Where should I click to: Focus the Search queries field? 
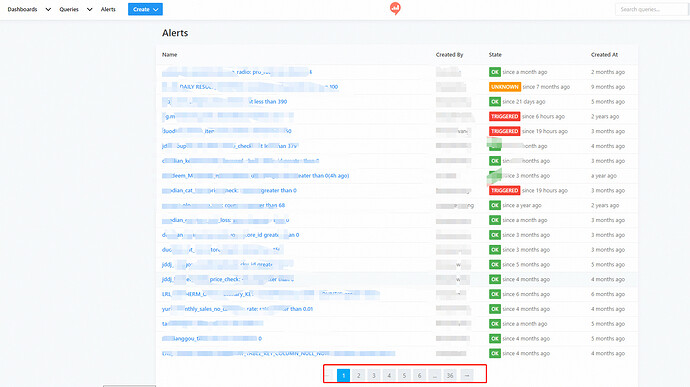click(651, 9)
